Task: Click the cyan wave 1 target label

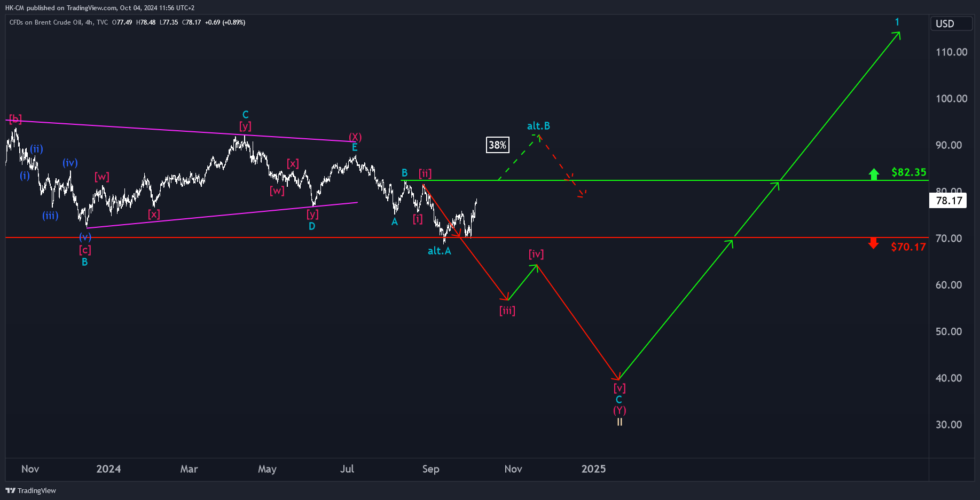Action: 897,22
